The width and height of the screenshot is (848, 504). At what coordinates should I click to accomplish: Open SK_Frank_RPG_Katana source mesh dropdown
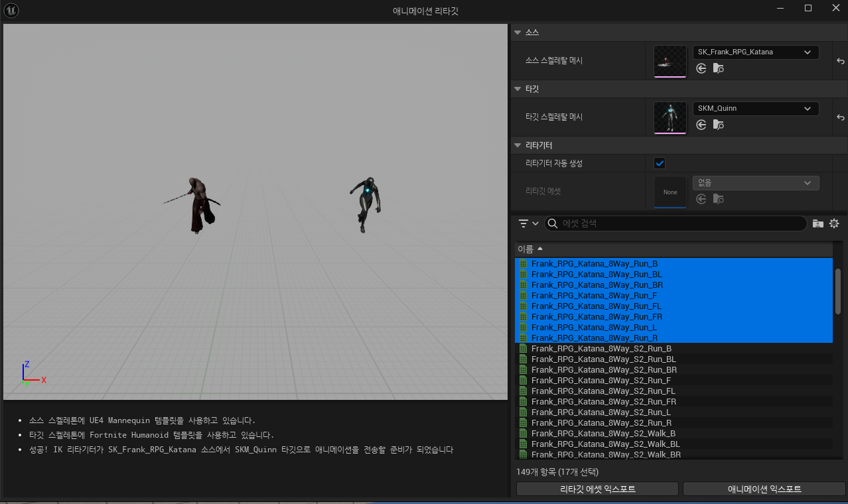point(756,52)
